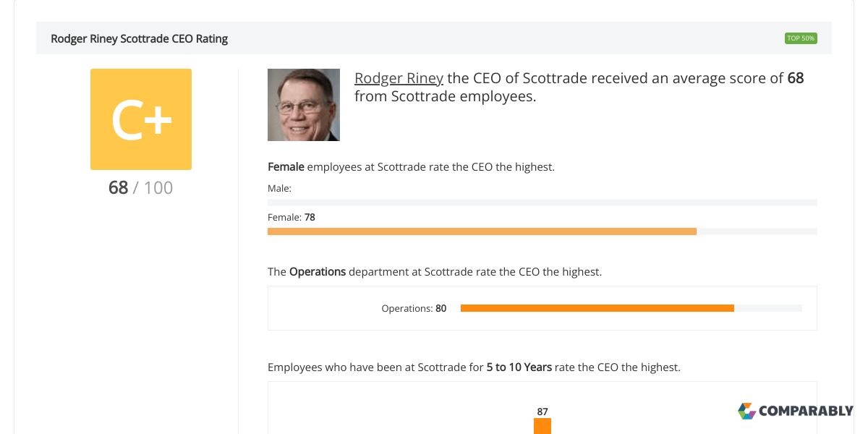
Task: Click the 87 value above tenure bar
Action: 542,412
